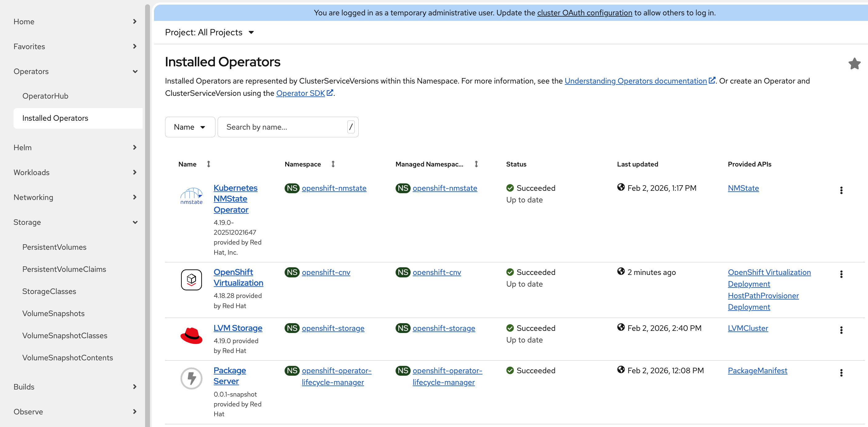This screenshot has width=868, height=427.
Task: Open HostPathProvisioner Deployment API link
Action: pyautogui.click(x=763, y=301)
